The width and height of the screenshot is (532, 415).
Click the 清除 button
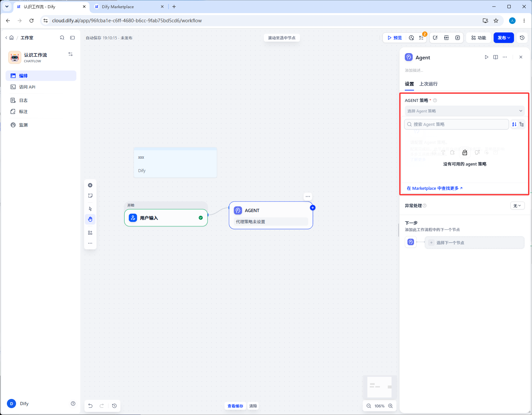tap(253, 406)
